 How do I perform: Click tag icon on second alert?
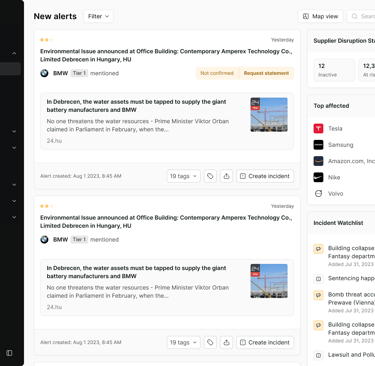point(210,342)
